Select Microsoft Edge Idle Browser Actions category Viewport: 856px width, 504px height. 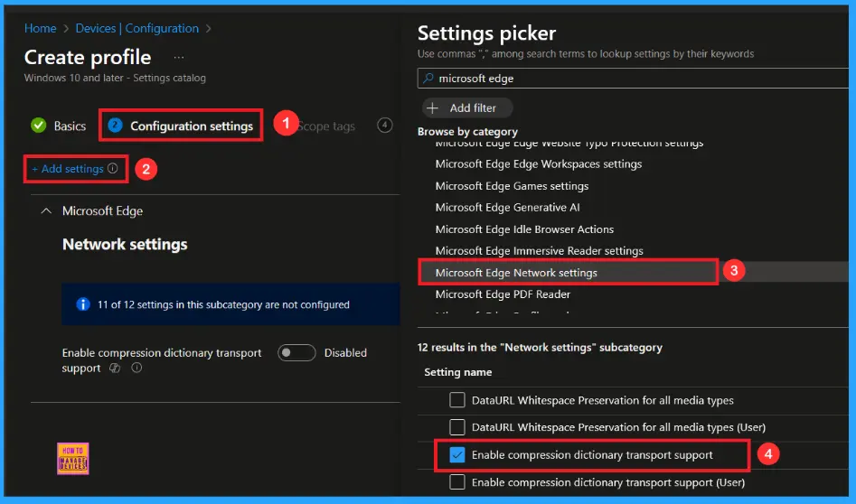tap(524, 229)
